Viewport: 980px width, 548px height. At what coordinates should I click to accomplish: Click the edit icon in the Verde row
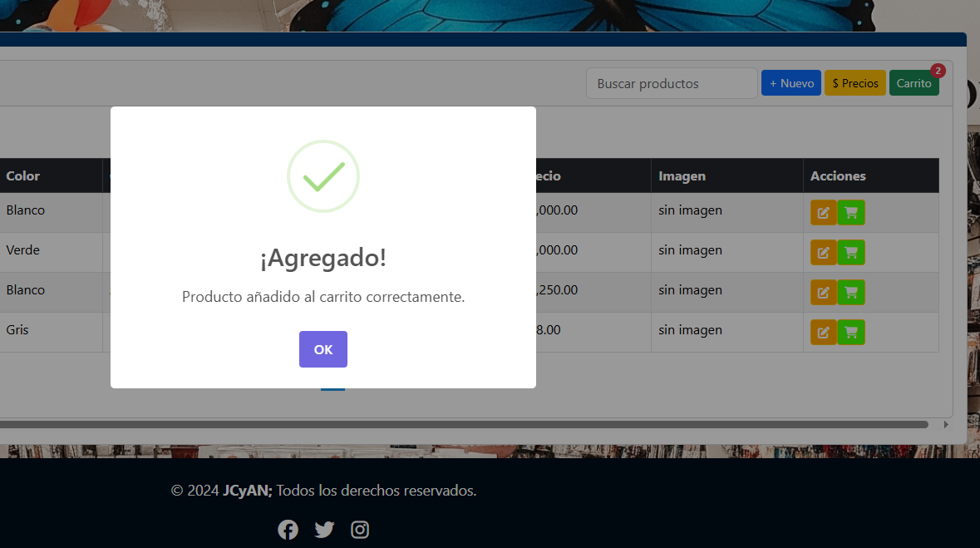pos(823,252)
